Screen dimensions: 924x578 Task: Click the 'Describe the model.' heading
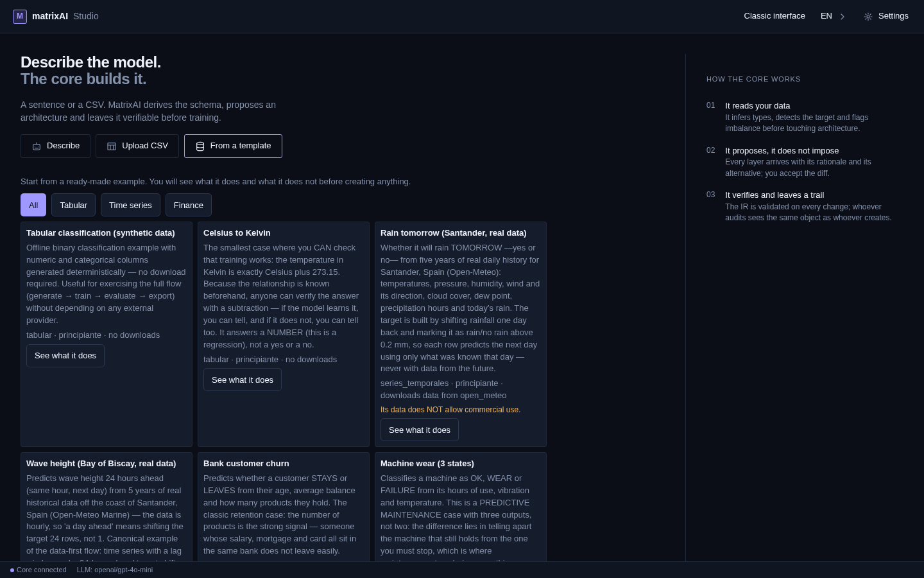[x=90, y=62]
